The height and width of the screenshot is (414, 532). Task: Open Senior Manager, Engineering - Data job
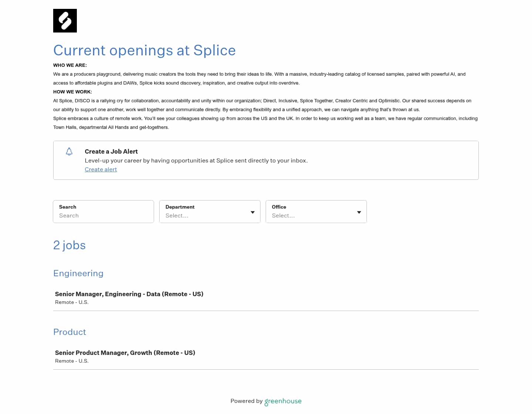(x=129, y=294)
